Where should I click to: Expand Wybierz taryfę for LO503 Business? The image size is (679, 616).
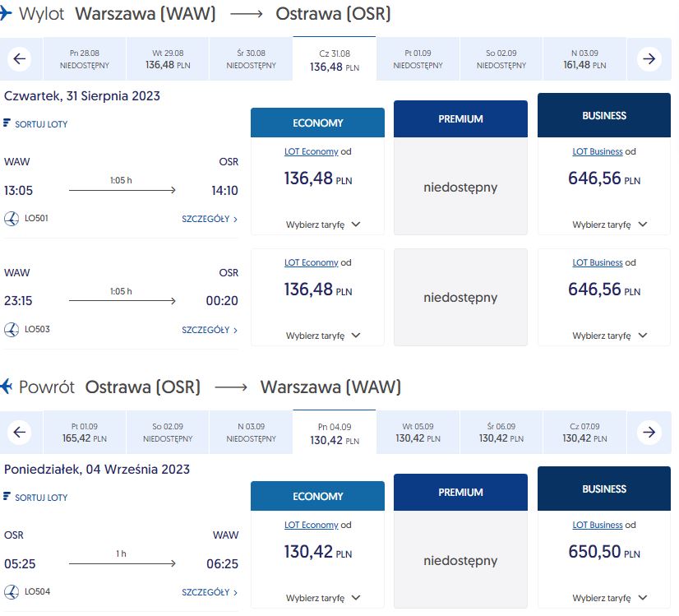tap(610, 336)
